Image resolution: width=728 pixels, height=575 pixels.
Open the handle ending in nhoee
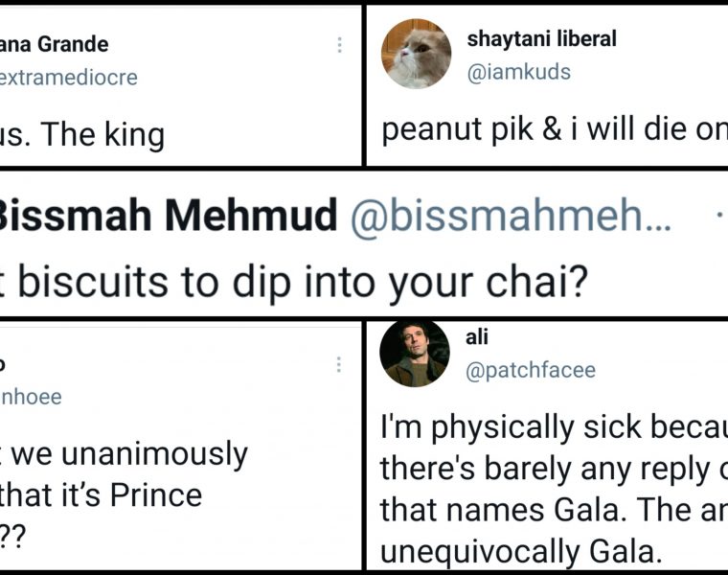point(31,396)
